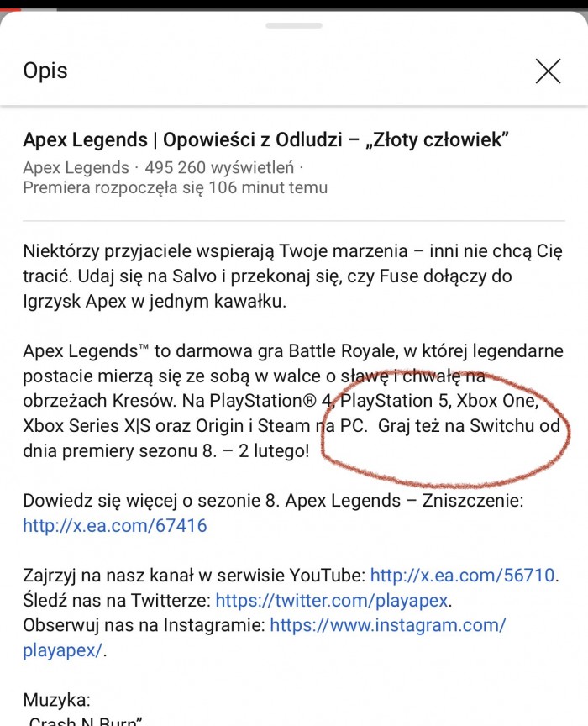
Task: Open the x.ea.com/67416 link
Action: point(114,526)
